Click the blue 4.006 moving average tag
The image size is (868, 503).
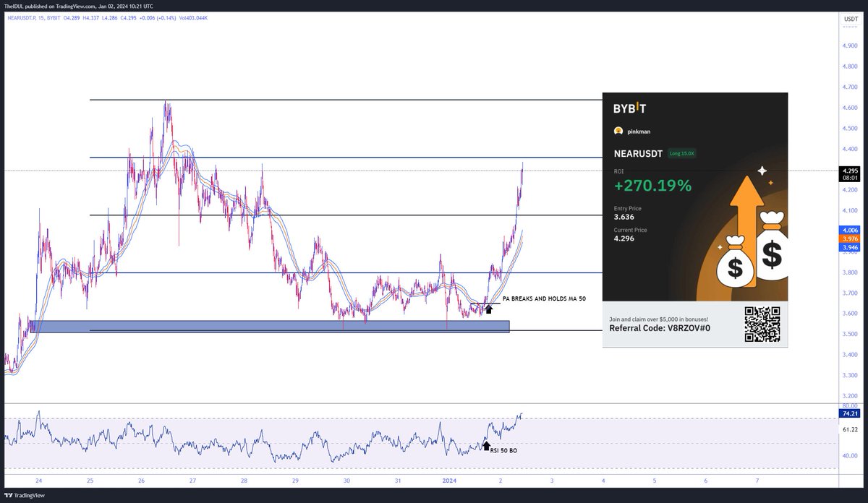(849, 229)
